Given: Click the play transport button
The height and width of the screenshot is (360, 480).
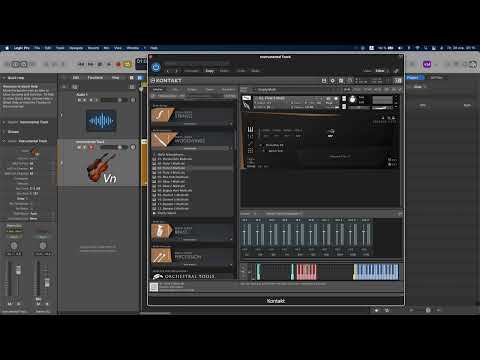Looking at the screenshot, I should click(109, 64).
